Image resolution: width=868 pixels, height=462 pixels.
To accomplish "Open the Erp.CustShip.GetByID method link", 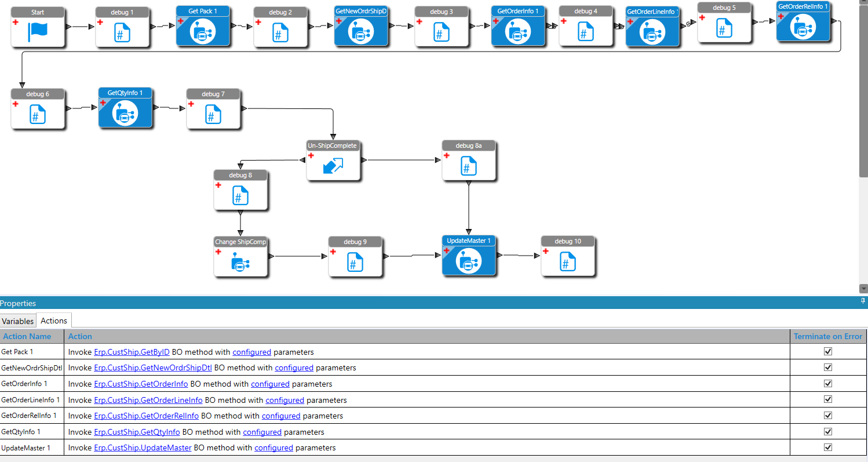I will click(131, 352).
